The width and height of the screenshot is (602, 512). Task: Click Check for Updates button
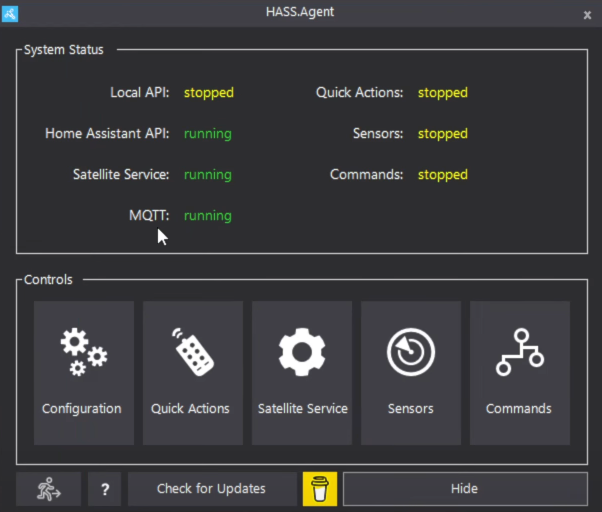[212, 489]
